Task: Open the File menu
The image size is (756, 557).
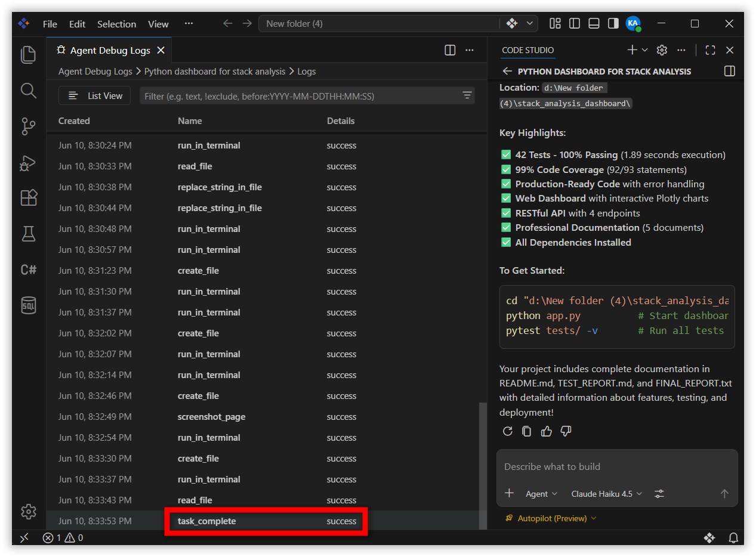Action: [50, 24]
